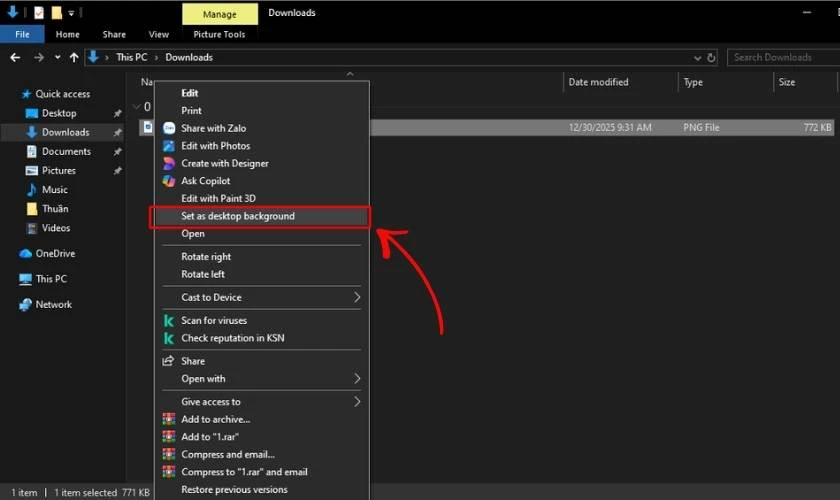Click the This PC breadcrumb
Image resolution: width=840 pixels, height=500 pixels.
[x=131, y=57]
